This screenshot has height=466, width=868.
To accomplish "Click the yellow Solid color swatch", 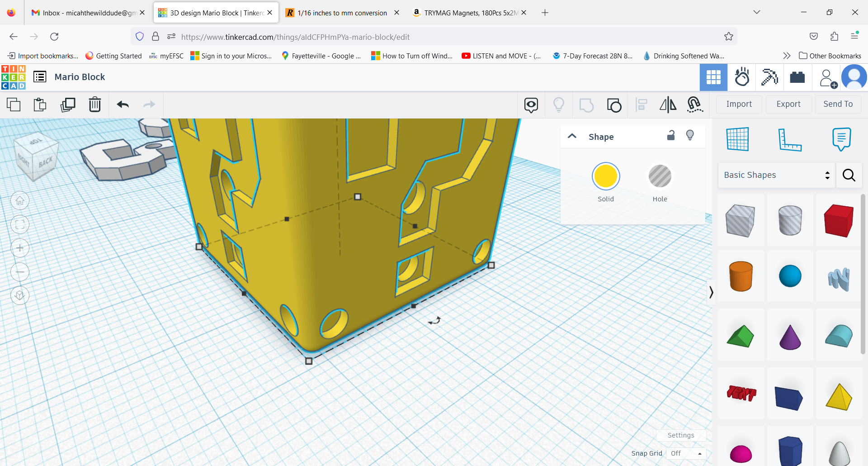I will 606,176.
